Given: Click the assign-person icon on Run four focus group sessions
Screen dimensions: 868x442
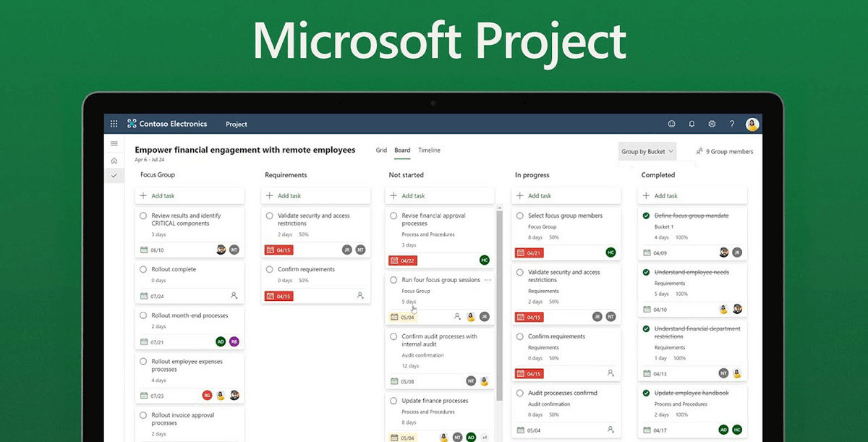Looking at the screenshot, I should coord(456,316).
